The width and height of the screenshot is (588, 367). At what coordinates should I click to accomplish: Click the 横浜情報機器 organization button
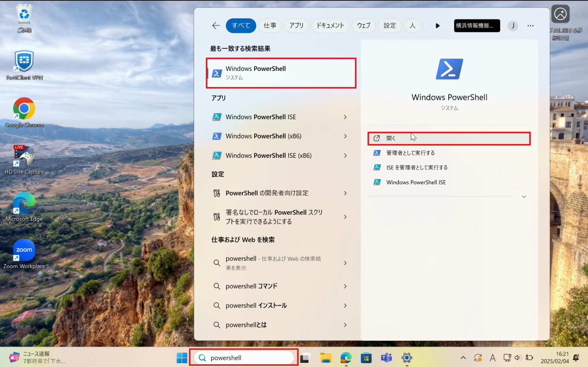[477, 25]
